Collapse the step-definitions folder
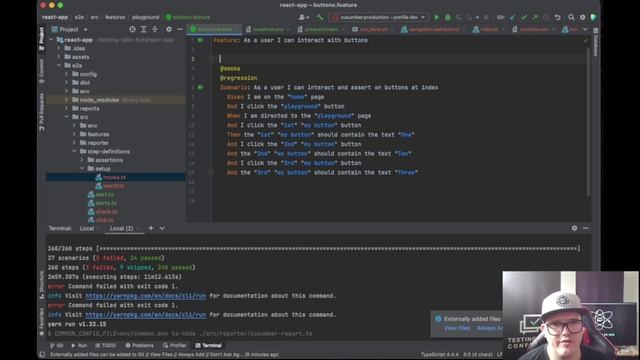The width and height of the screenshot is (640, 360). [74, 151]
